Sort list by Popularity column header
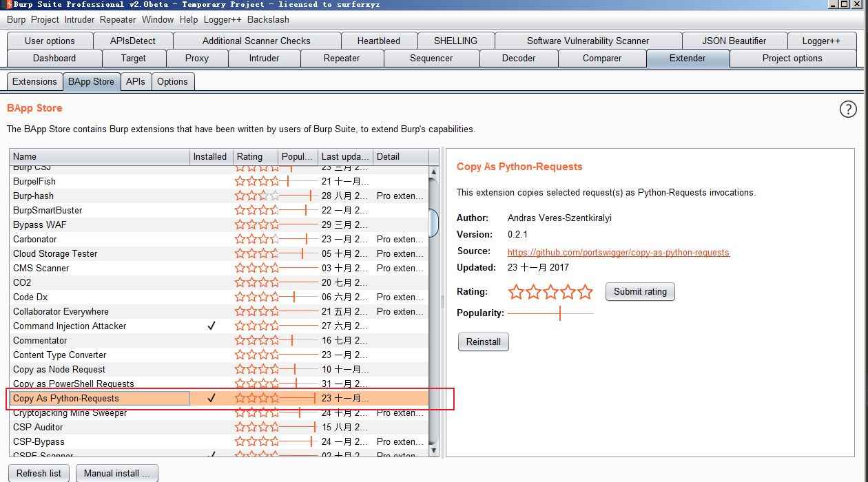This screenshot has height=482, width=868. tap(298, 156)
